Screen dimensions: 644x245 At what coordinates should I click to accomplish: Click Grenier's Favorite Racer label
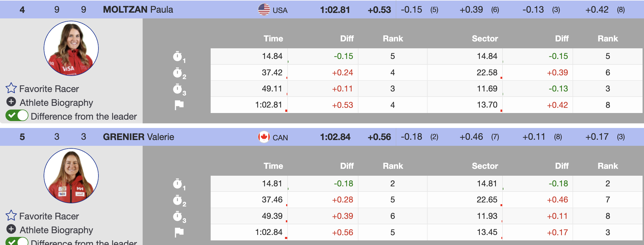(49, 216)
